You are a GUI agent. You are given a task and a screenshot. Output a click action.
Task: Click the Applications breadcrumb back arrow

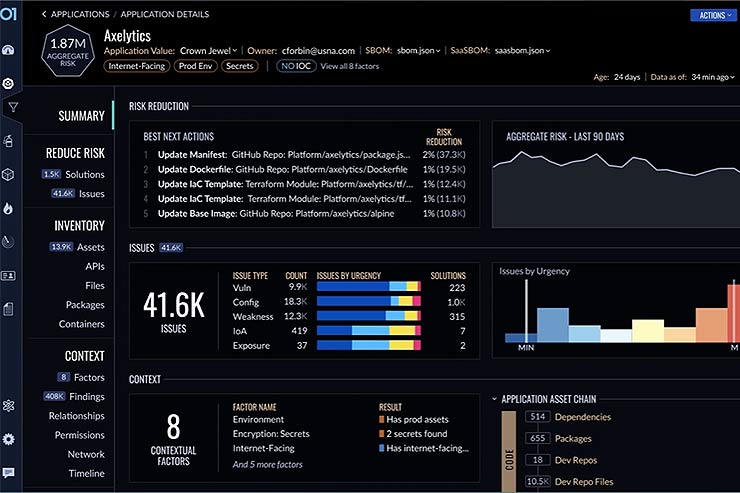(x=45, y=15)
